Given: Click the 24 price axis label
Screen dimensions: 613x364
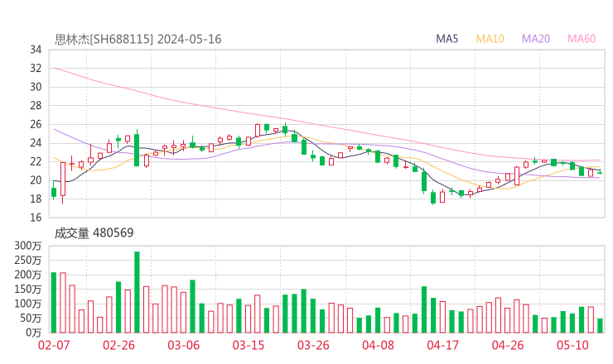Looking at the screenshot, I should pos(36,143).
